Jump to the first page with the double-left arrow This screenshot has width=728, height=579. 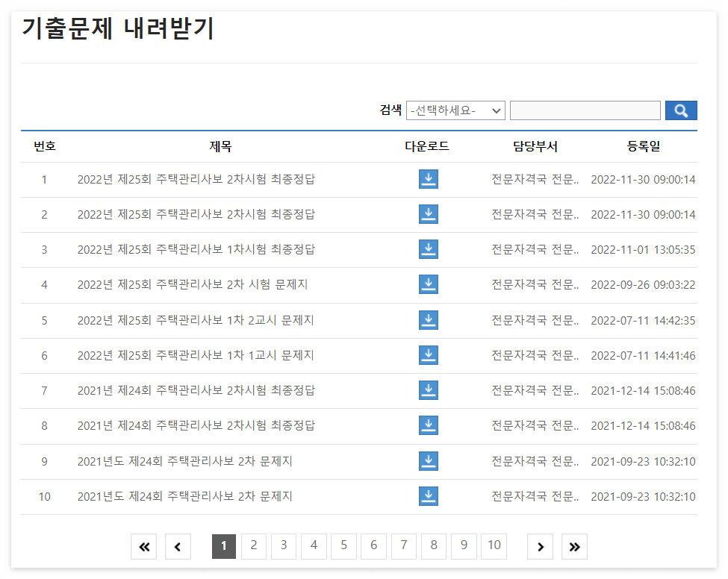(143, 546)
